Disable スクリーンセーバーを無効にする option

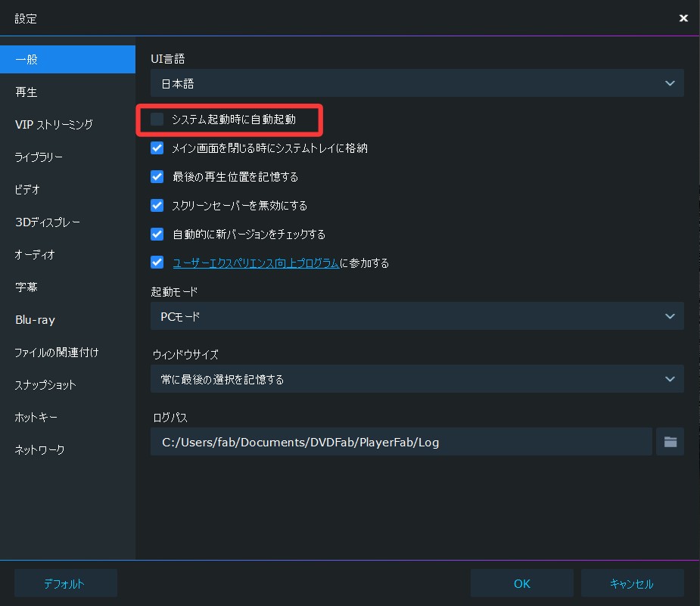tap(157, 206)
